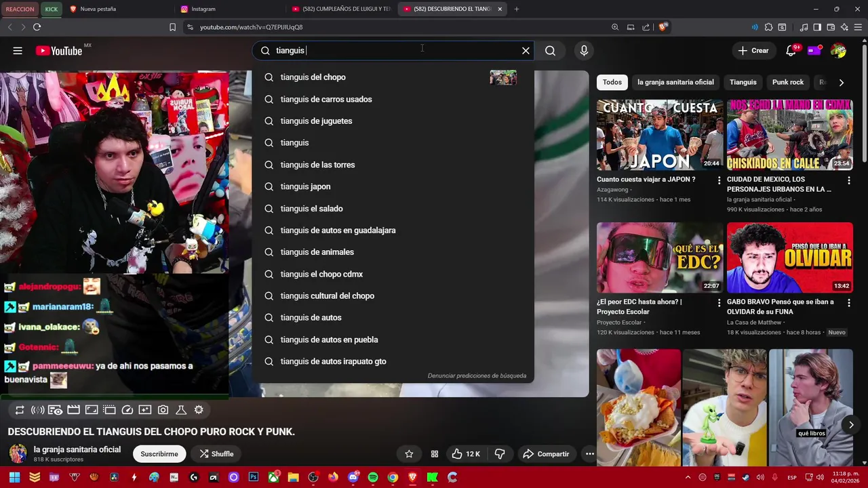Pick suggestion 'tianguis del chopo'

pos(393,77)
